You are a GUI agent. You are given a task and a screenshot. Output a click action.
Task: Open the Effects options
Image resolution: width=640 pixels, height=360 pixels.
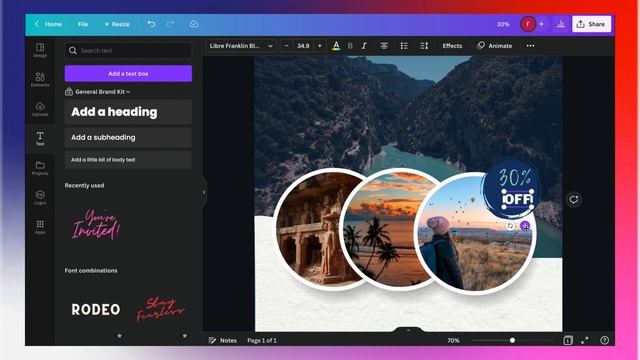[x=452, y=46]
